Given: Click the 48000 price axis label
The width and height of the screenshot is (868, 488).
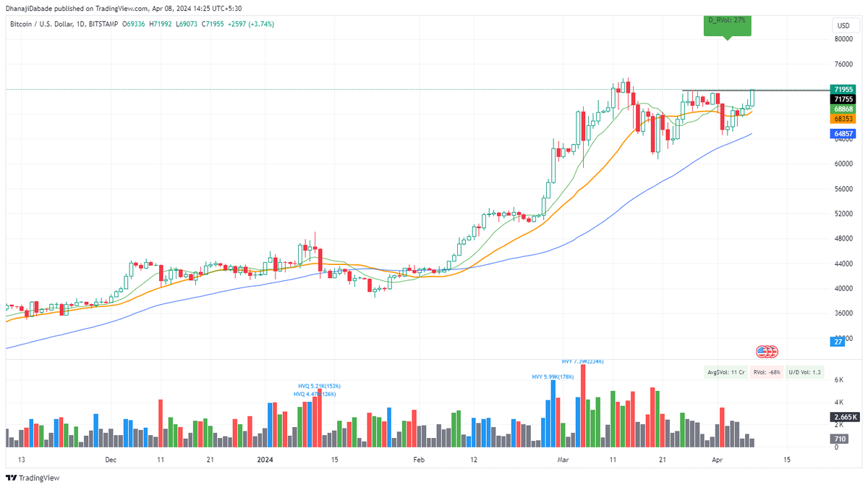Looking at the screenshot, I should (843, 239).
